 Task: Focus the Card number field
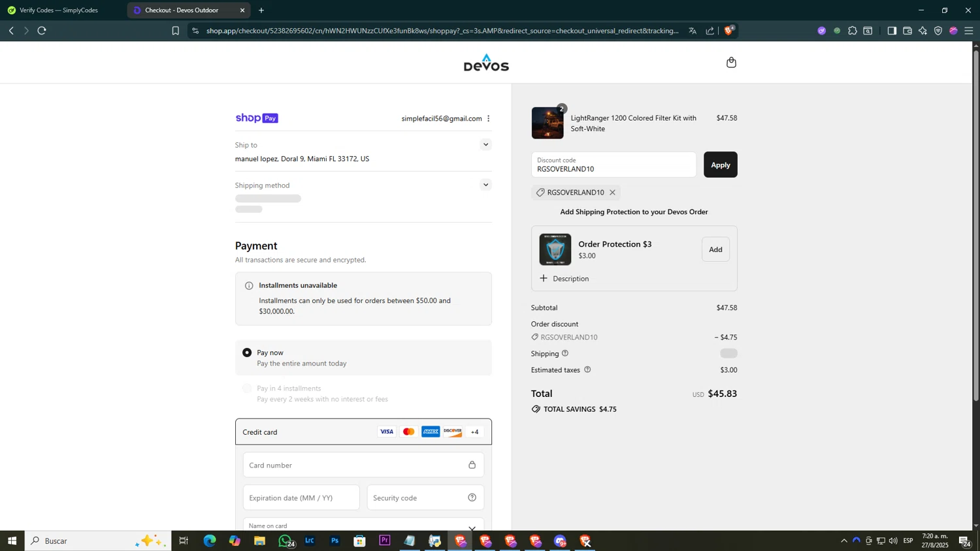click(x=363, y=465)
